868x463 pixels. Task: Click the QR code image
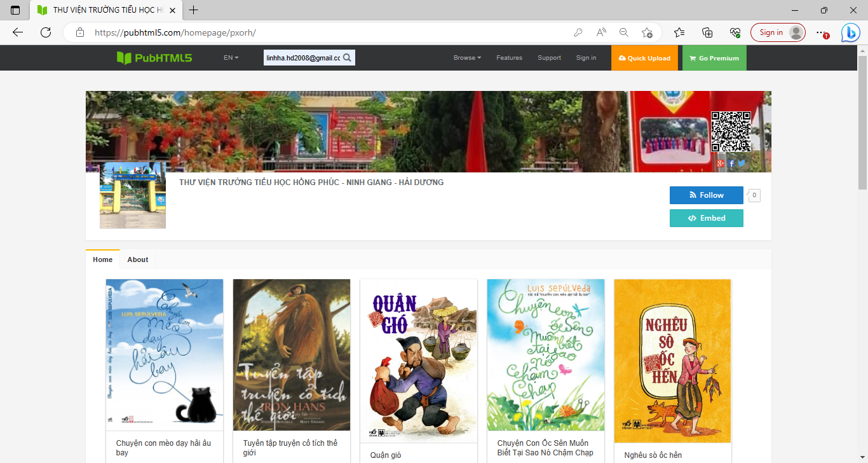731,132
